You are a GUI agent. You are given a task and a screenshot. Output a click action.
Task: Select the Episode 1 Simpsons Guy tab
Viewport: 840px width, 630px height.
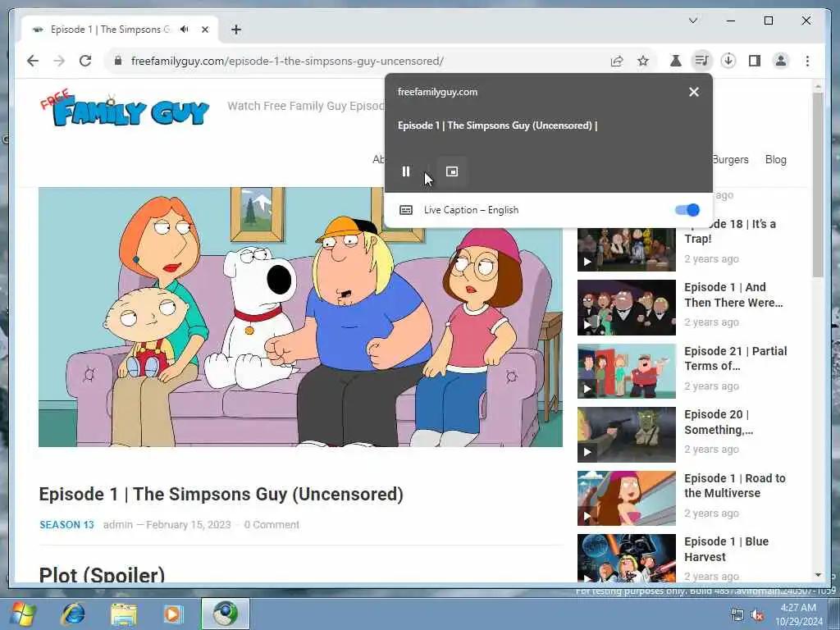110,30
